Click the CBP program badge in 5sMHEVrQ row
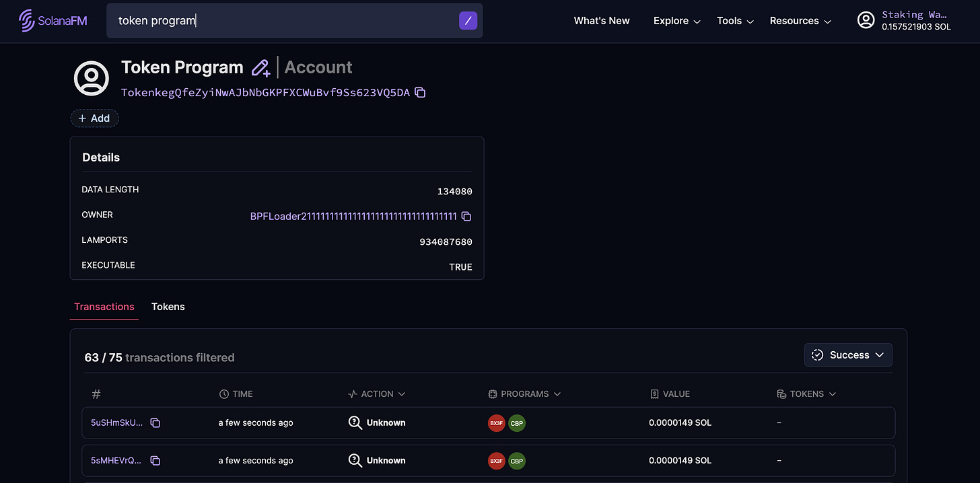This screenshot has height=483, width=980. [x=517, y=461]
